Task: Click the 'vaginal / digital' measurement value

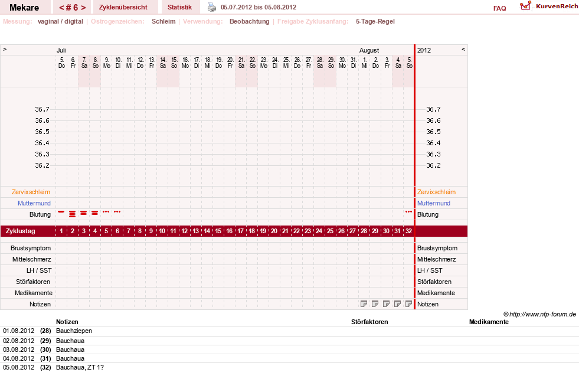Action: [x=60, y=21]
